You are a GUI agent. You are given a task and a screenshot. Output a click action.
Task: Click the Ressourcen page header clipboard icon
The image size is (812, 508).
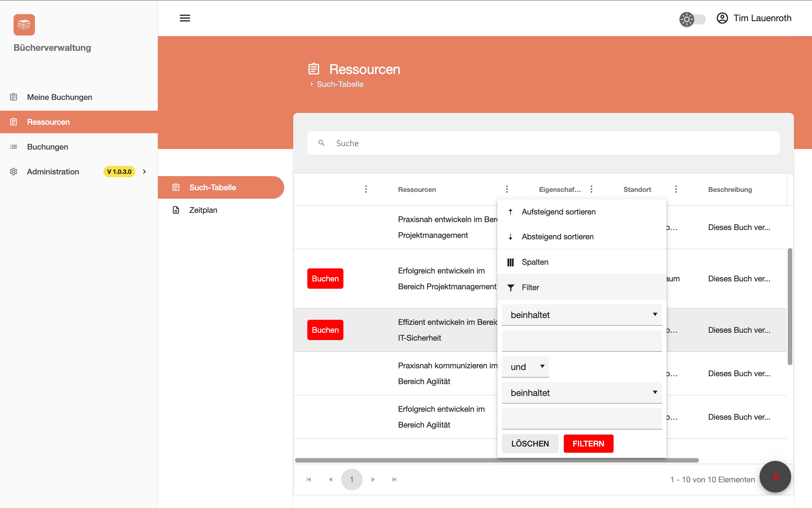tap(314, 69)
